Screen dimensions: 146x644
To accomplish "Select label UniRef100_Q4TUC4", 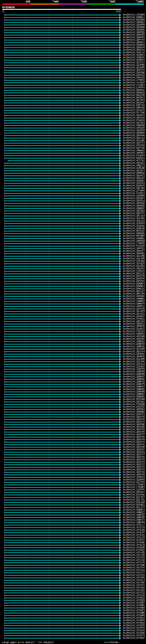I will (x=134, y=123).
